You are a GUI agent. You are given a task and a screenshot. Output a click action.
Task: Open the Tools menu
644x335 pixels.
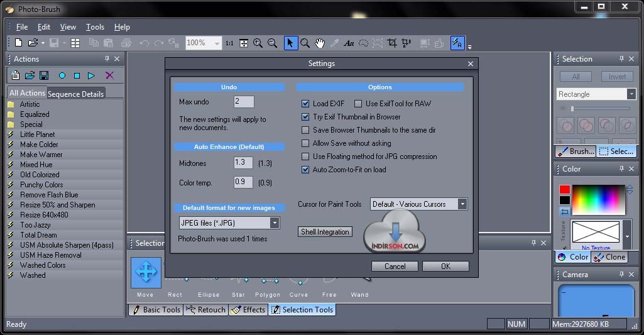point(95,27)
